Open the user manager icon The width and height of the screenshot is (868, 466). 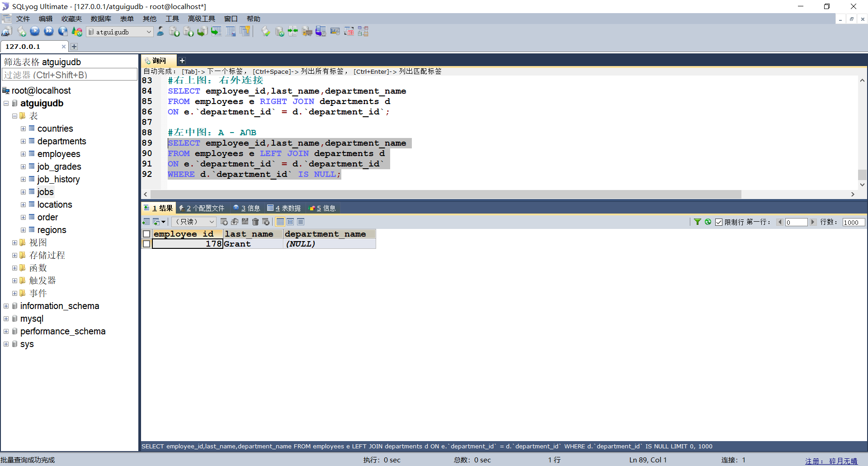pos(160,32)
